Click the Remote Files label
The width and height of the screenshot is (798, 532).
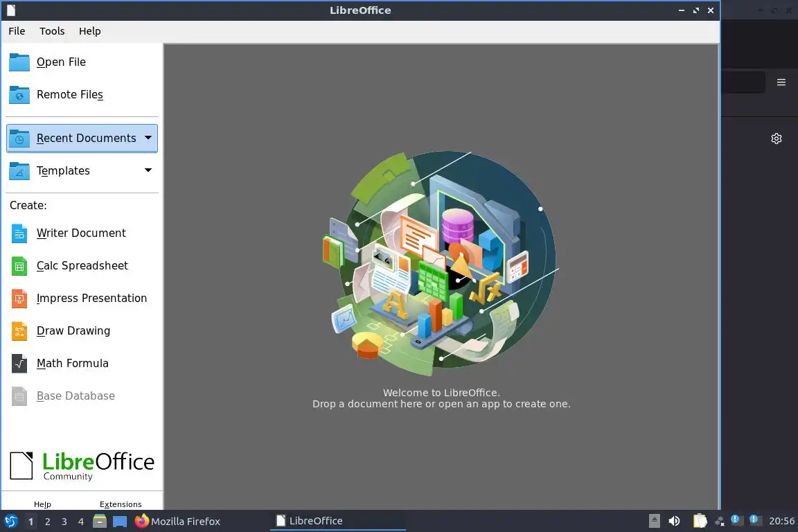[70, 95]
